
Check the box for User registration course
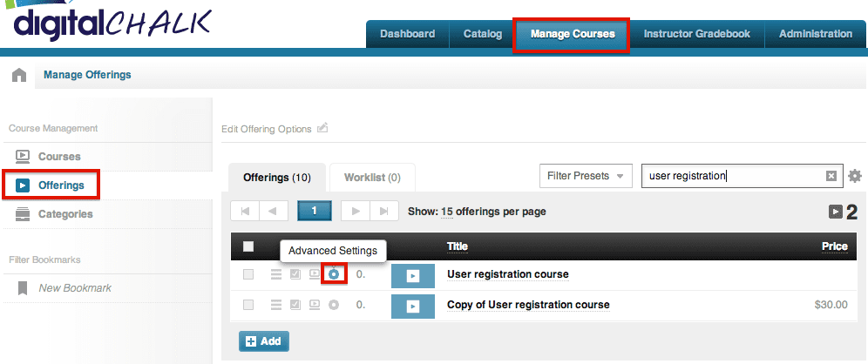(x=248, y=273)
